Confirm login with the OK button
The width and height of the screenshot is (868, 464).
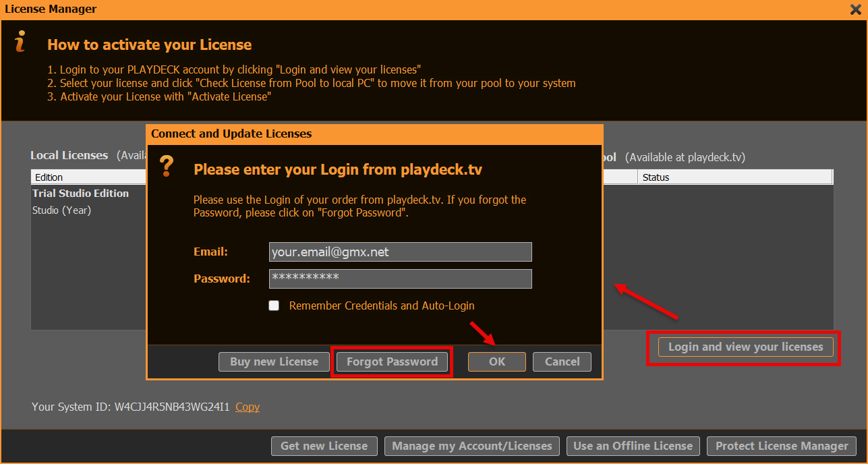[497, 362]
